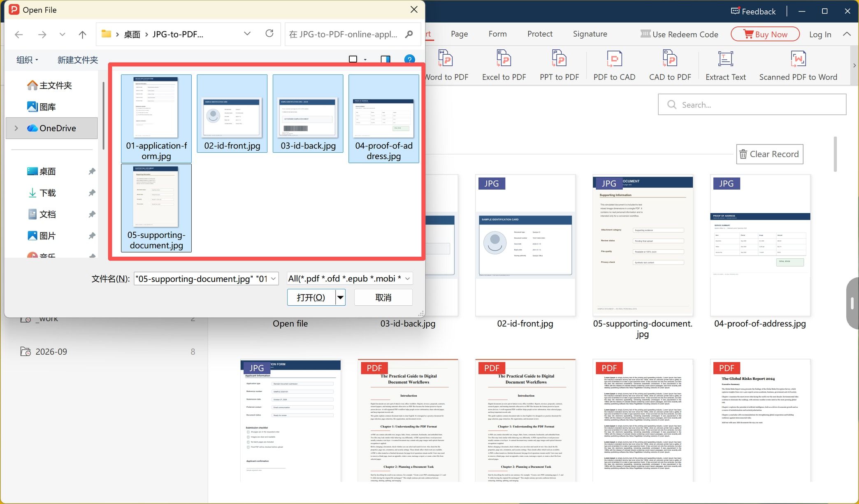Viewport: 859px width, 504px height.
Task: Open the 组织 menu in dialog
Action: (27, 60)
